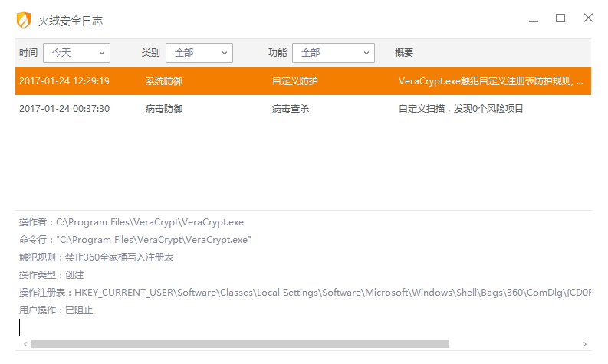Screen dimensions: 608x364
Task: Click the 病毒查杀 cell in the second row
Action: pyautogui.click(x=290, y=109)
